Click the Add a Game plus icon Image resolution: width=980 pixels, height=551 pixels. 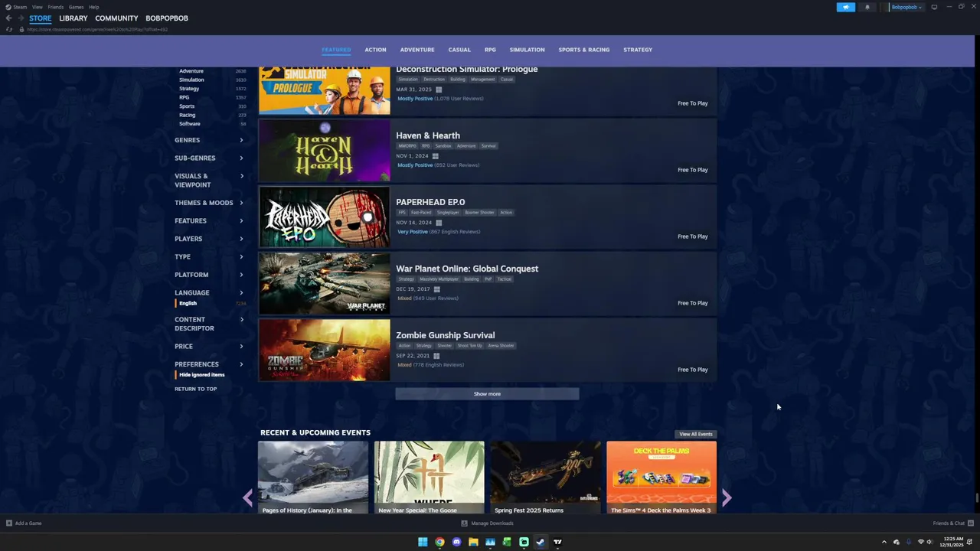[x=9, y=523]
